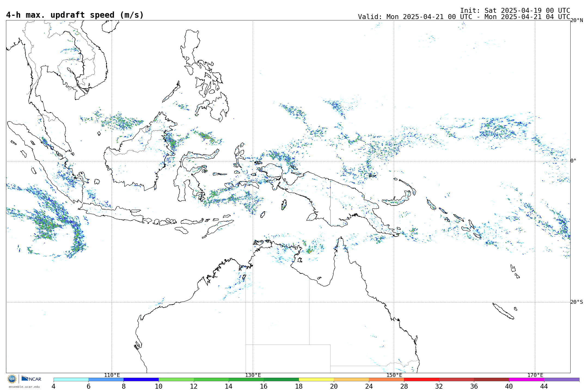Click the colorbar tick label 10

coord(159,386)
